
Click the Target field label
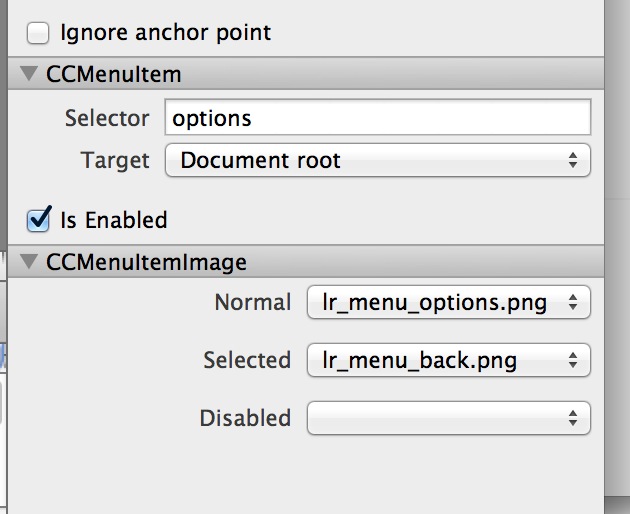point(115,161)
